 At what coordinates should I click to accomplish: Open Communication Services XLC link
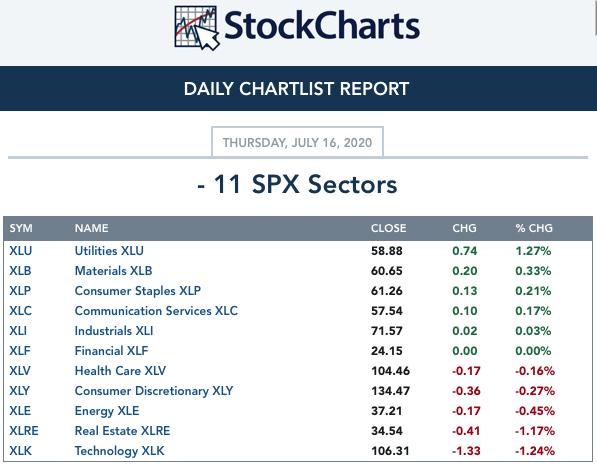coord(156,311)
